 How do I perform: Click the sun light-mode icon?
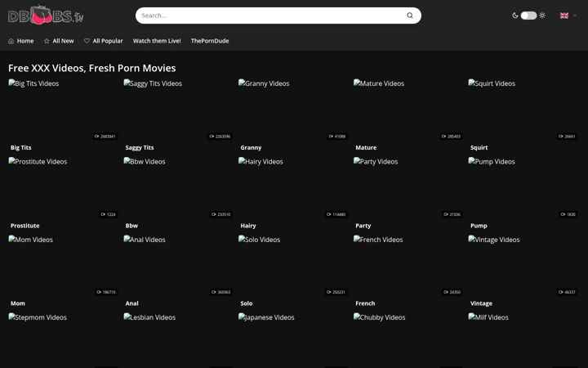(542, 16)
